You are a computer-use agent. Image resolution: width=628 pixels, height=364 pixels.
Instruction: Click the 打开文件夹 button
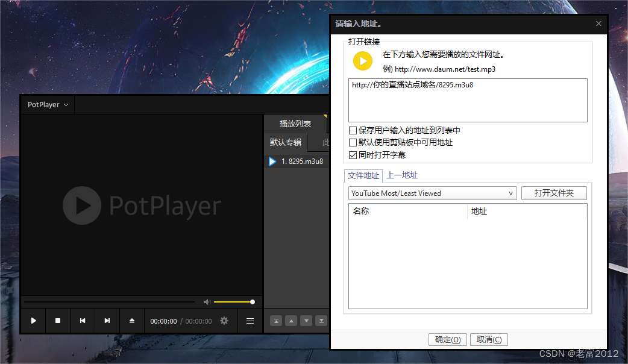pyautogui.click(x=554, y=193)
